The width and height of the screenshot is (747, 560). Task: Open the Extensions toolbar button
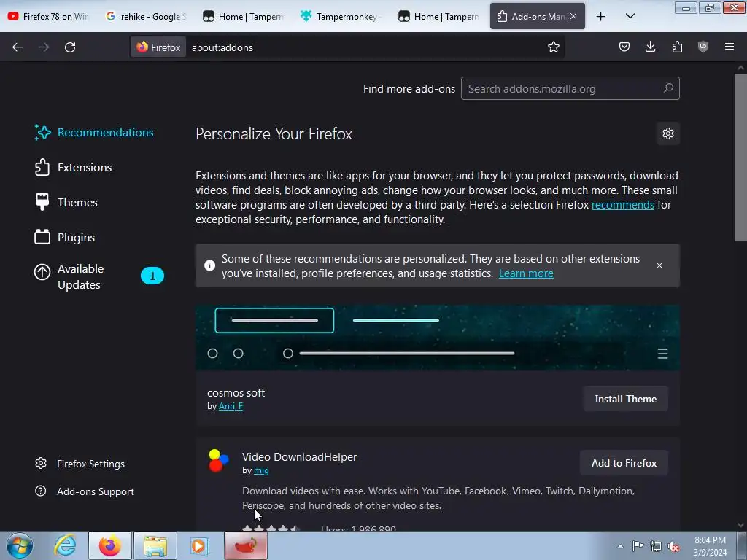coord(677,47)
